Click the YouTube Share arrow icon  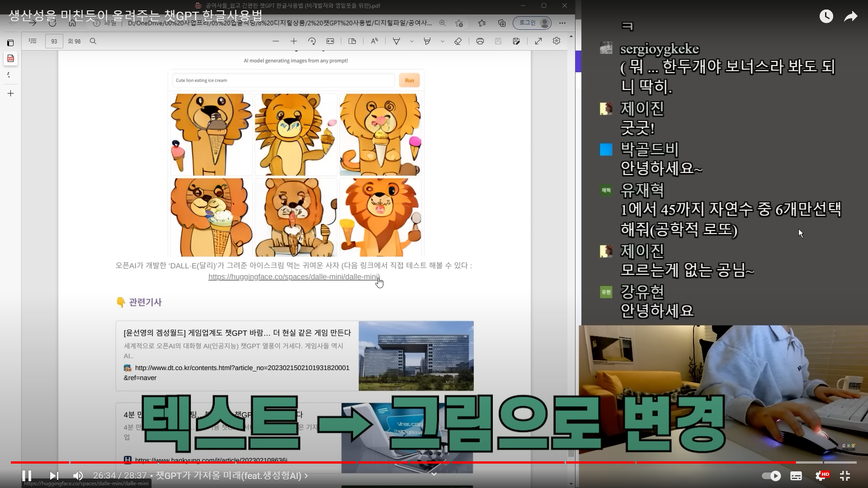coord(851,17)
